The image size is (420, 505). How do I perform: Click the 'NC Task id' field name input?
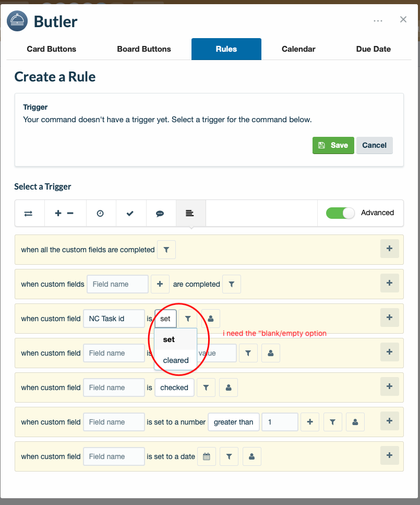click(x=114, y=319)
